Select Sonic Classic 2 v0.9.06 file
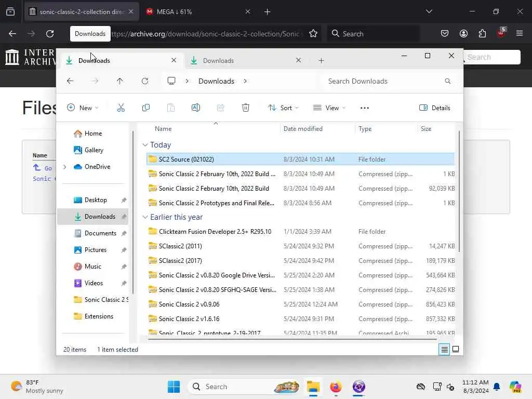532x399 pixels. (x=300, y=304)
